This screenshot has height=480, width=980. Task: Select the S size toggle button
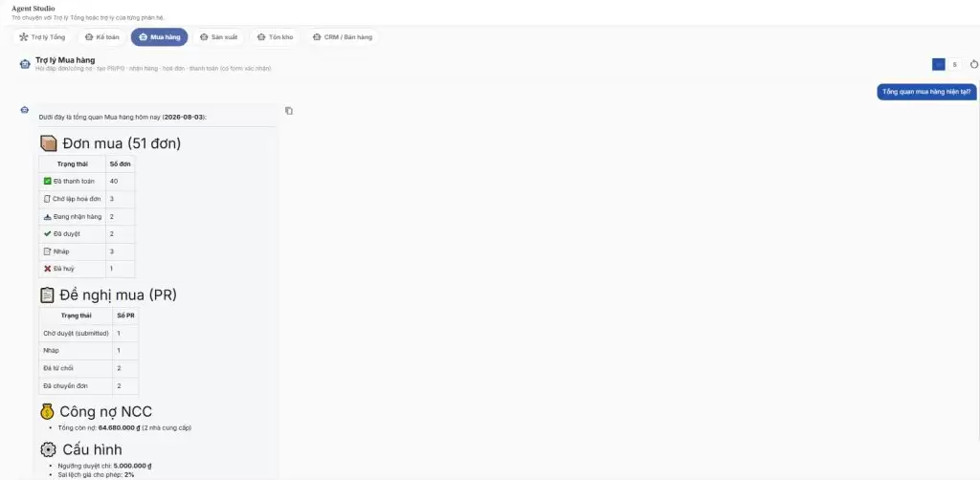[954, 64]
